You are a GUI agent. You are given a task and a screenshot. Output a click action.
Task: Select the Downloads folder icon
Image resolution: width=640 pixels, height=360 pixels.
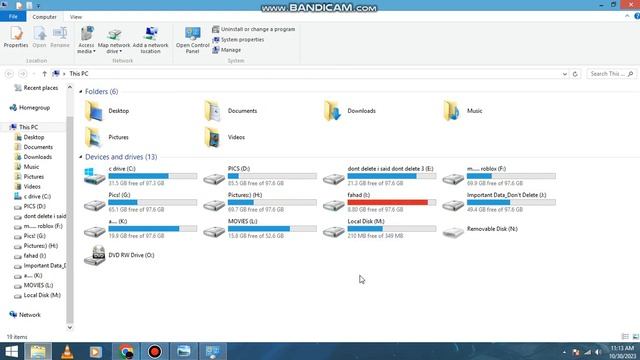[x=333, y=111]
